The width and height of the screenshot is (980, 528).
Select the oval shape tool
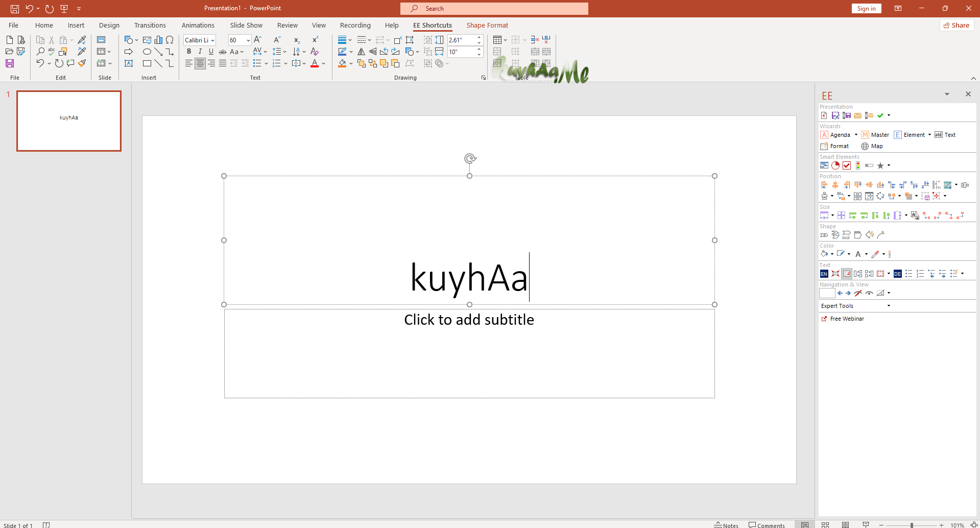point(147,52)
